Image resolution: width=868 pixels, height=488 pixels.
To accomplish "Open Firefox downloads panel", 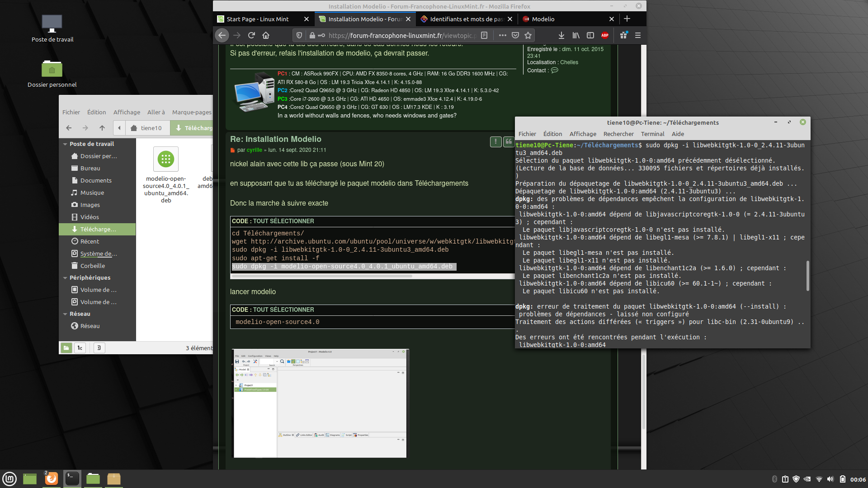I will (561, 35).
